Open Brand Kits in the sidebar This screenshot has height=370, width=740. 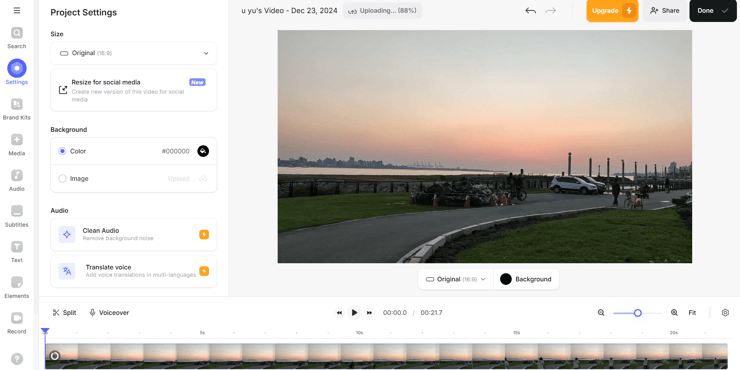coord(17,109)
